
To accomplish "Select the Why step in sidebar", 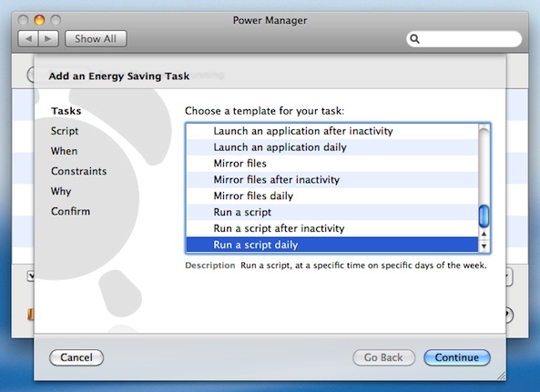I will click(x=61, y=191).
